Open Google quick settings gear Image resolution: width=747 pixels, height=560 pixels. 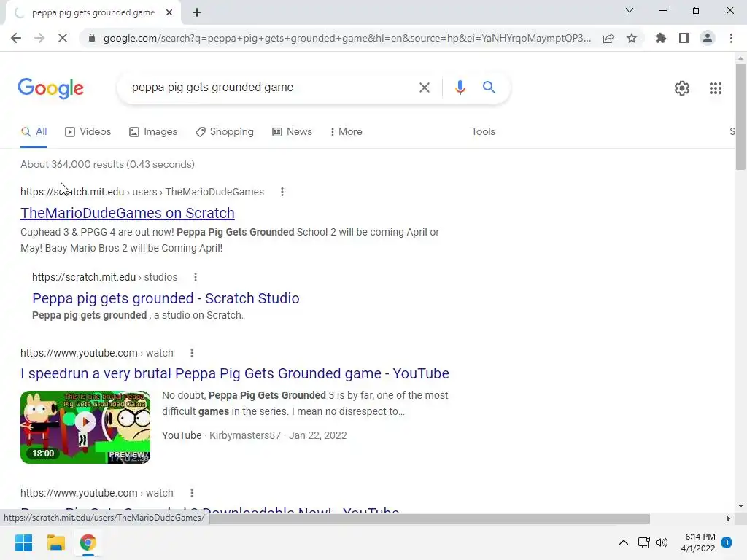(x=682, y=88)
